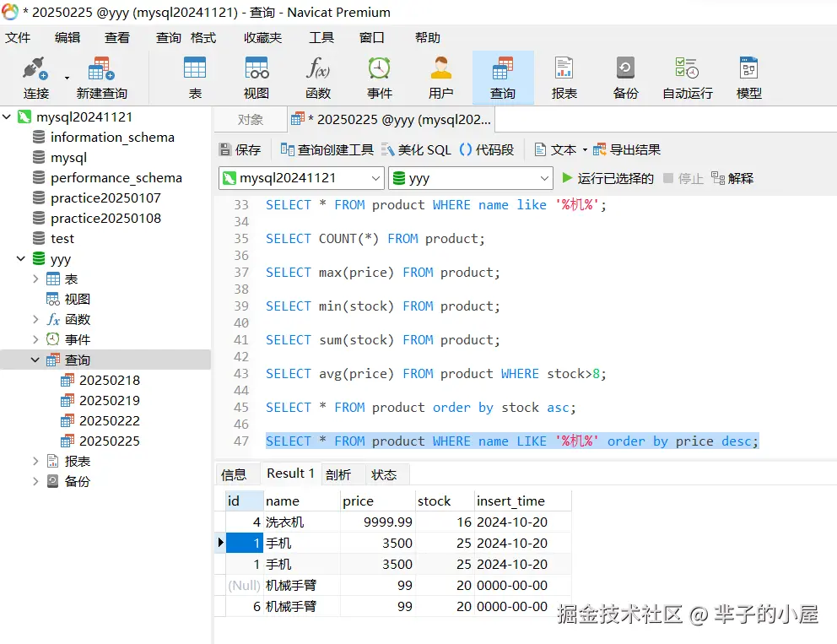This screenshot has width=837, height=644.
Task: Expand the 报表 node in tree
Action: (x=35, y=461)
